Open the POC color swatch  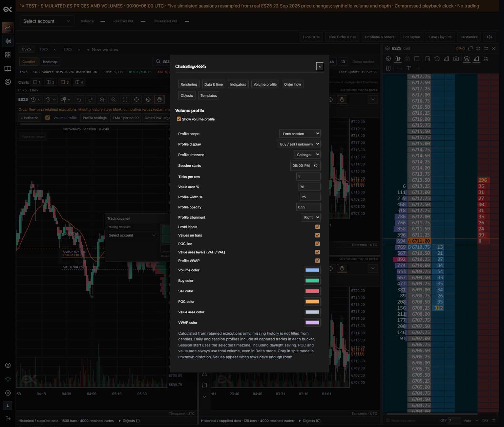pyautogui.click(x=312, y=301)
